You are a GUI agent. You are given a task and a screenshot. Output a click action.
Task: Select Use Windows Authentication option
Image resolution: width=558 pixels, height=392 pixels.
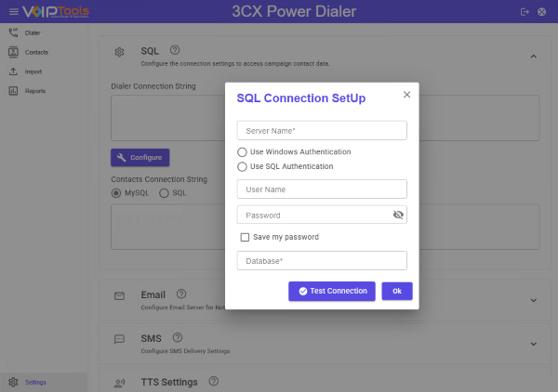pyautogui.click(x=243, y=151)
